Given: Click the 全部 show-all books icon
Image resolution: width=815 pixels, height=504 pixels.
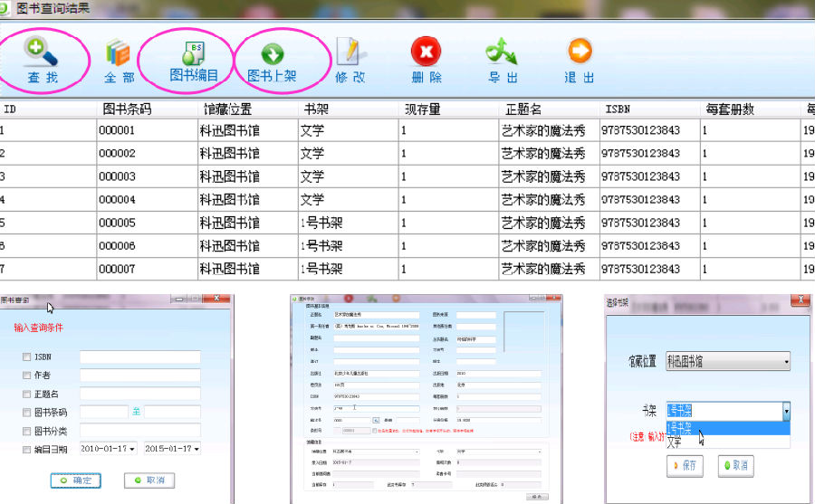Looking at the screenshot, I should point(119,61).
